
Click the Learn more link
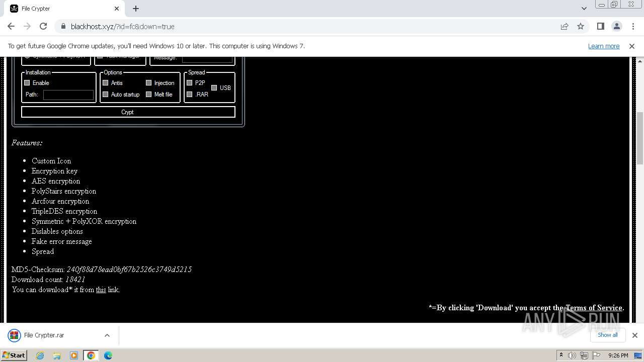pyautogui.click(x=604, y=46)
